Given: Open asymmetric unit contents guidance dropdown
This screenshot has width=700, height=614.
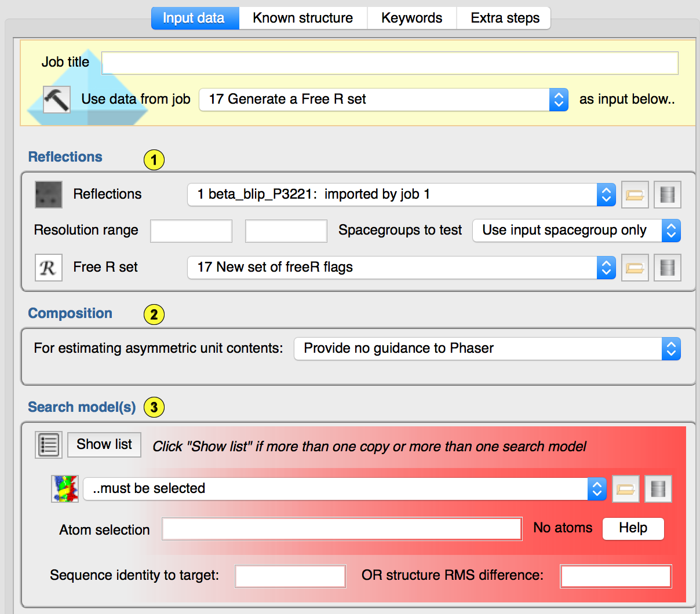Looking at the screenshot, I should pyautogui.click(x=487, y=349).
